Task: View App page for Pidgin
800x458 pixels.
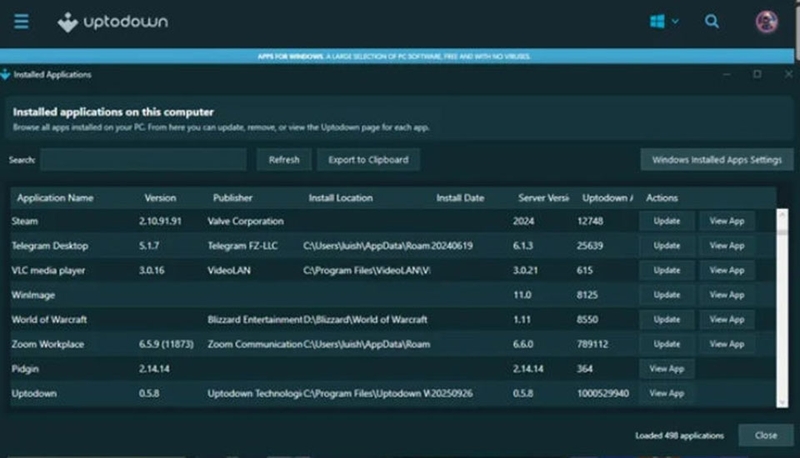Action: tap(667, 368)
